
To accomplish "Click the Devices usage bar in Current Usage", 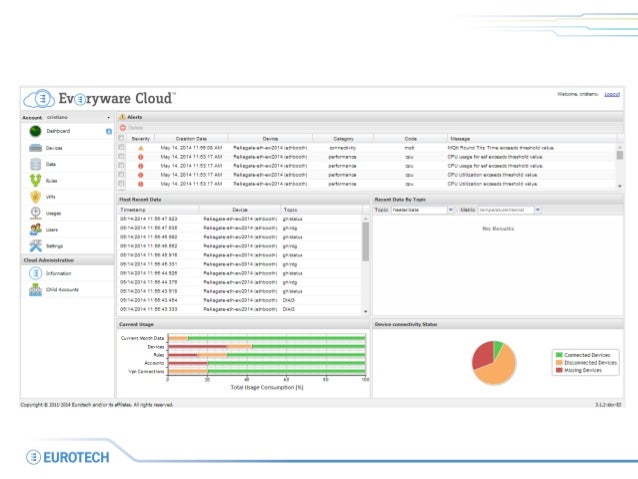I will (267, 347).
